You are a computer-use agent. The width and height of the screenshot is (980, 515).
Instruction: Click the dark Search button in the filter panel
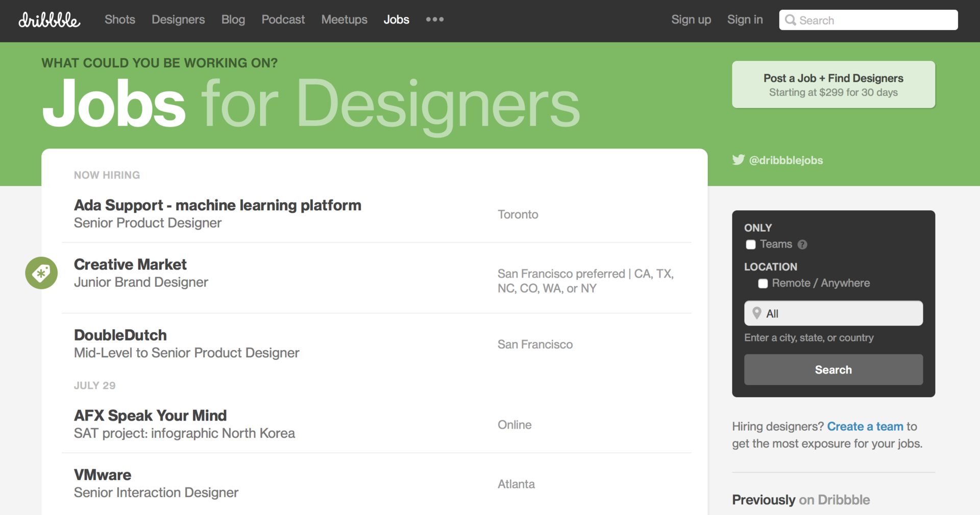(834, 370)
